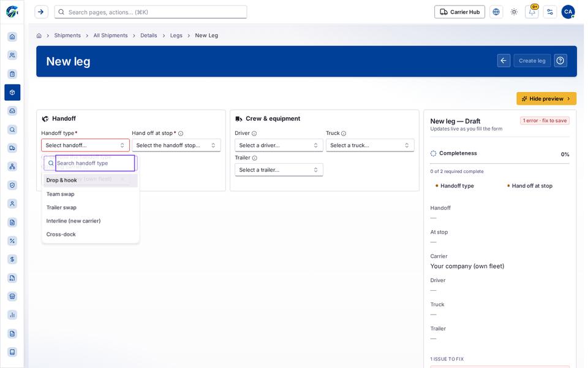Click the Create leg button
The width and height of the screenshot is (588, 368).
[x=532, y=61]
